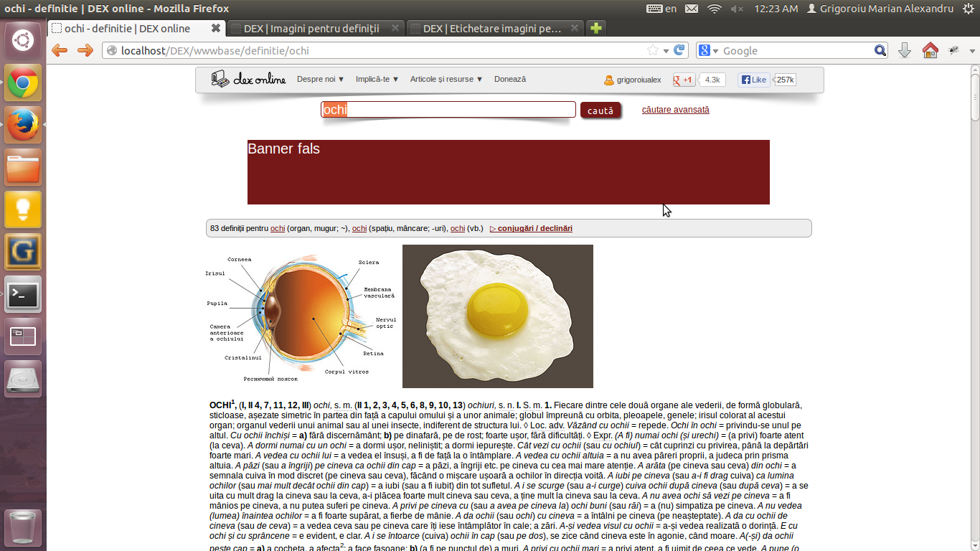
Task: Go back with Firefox back arrow
Action: (60, 50)
